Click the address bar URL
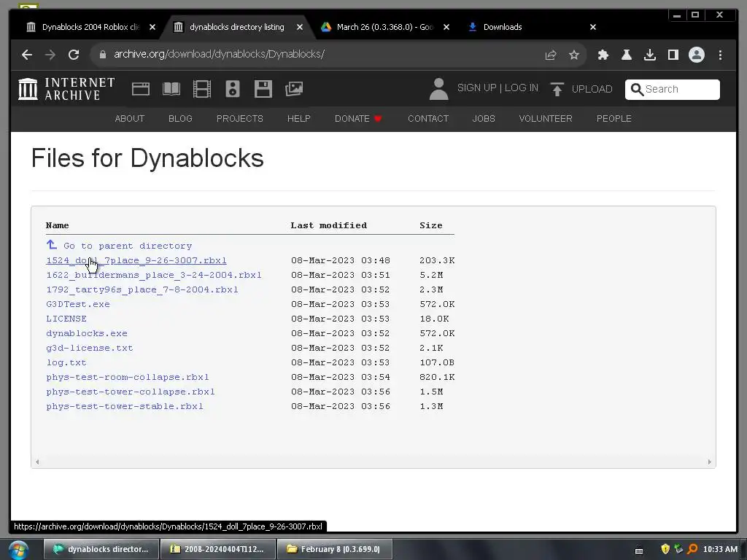 [219, 54]
